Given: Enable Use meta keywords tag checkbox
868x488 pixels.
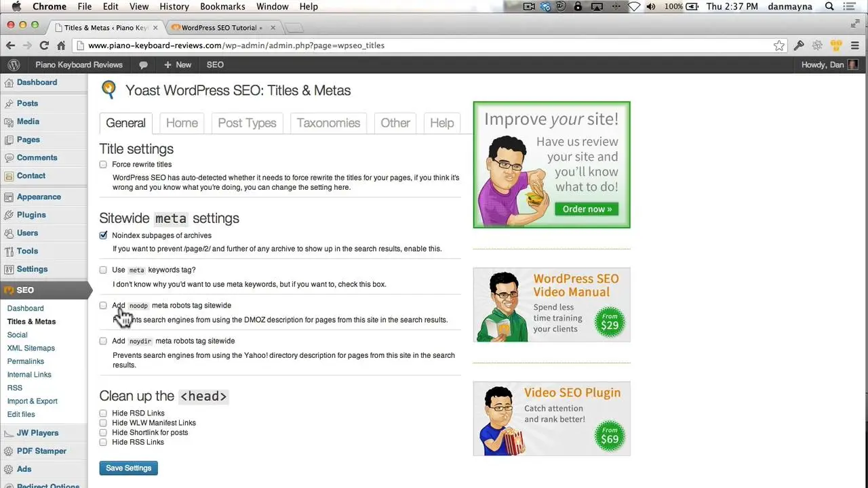Looking at the screenshot, I should (103, 270).
